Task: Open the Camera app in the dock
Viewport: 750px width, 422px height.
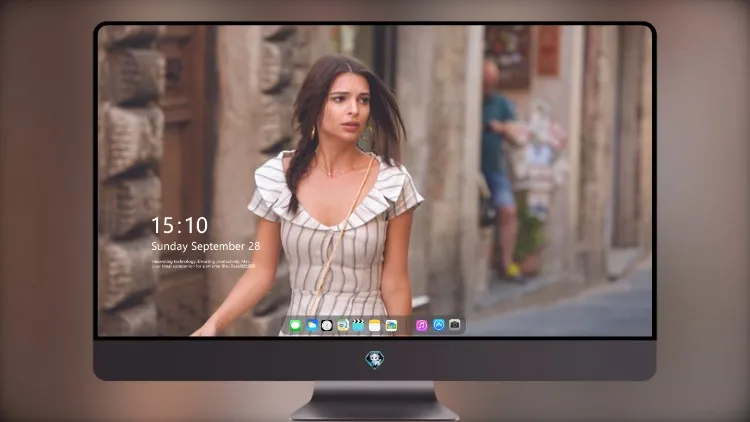Action: (455, 325)
